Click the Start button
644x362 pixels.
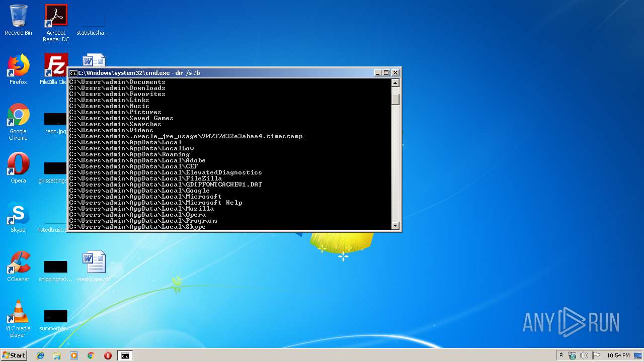click(14, 355)
